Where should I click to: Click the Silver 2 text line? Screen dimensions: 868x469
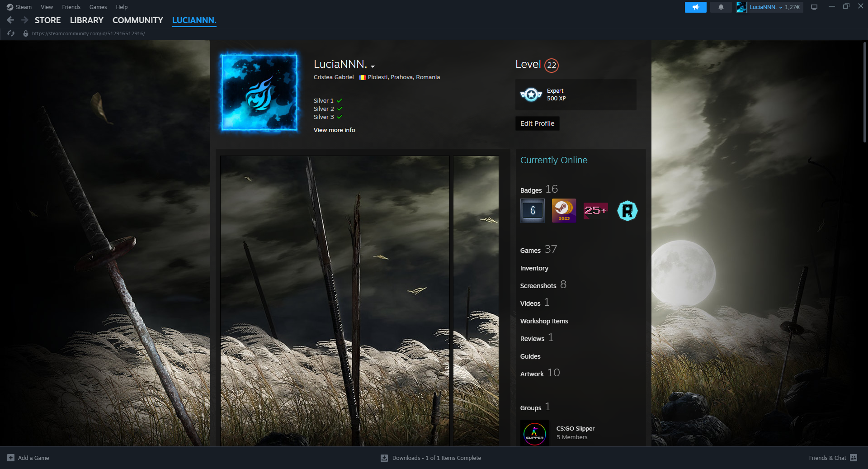pyautogui.click(x=324, y=109)
